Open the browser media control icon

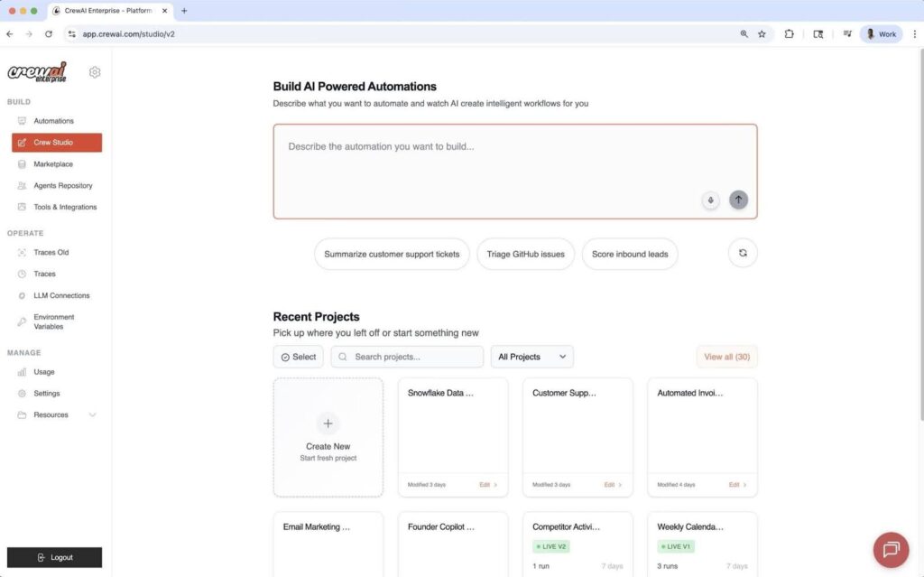[x=847, y=34]
